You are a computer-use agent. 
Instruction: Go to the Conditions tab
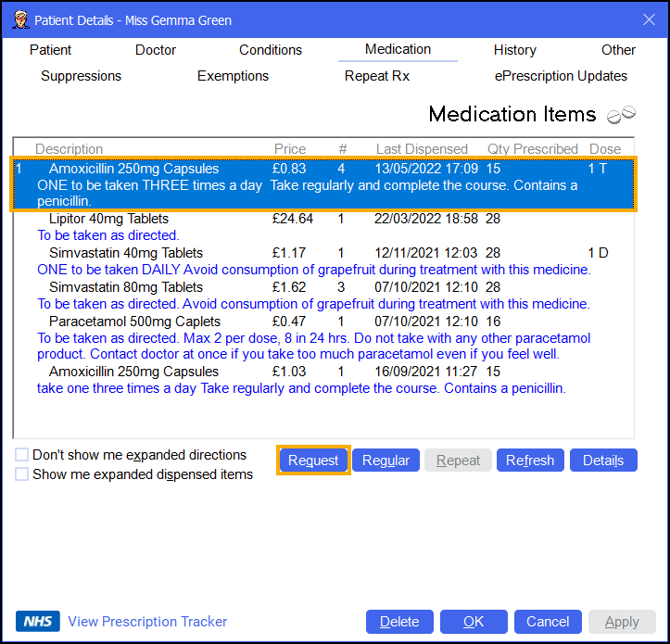(271, 50)
